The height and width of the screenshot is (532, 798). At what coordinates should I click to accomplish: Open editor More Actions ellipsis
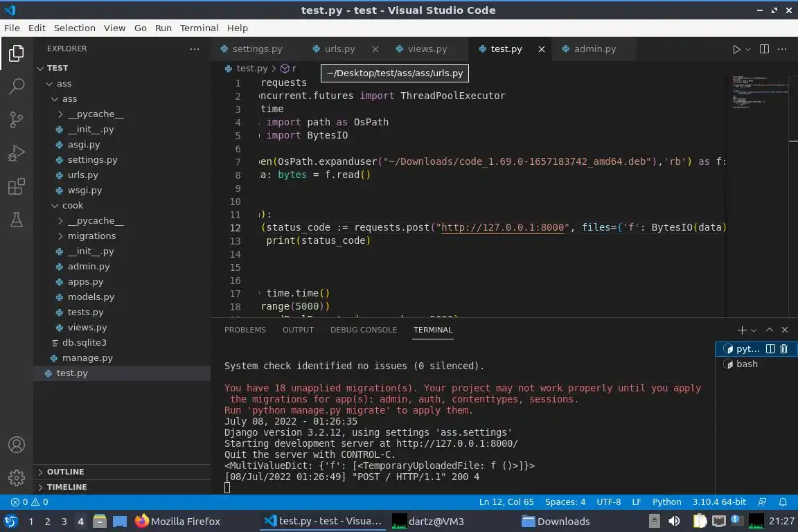[x=782, y=49]
